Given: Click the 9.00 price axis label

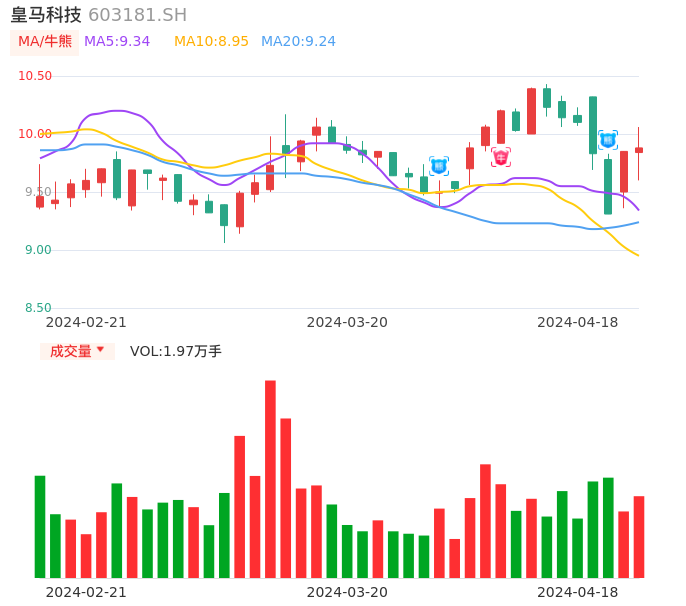Looking at the screenshot, I should click(38, 250).
